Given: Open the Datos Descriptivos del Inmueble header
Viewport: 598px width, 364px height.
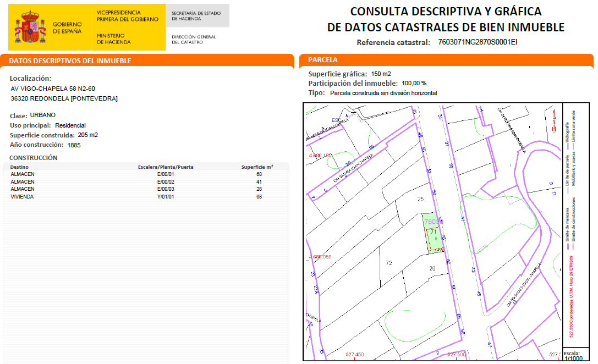Looking at the screenshot, I should [x=70, y=60].
